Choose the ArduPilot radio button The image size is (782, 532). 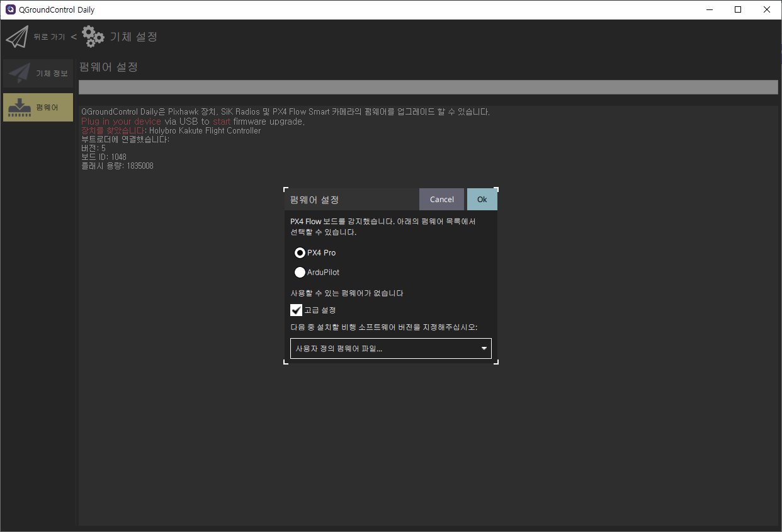(300, 273)
